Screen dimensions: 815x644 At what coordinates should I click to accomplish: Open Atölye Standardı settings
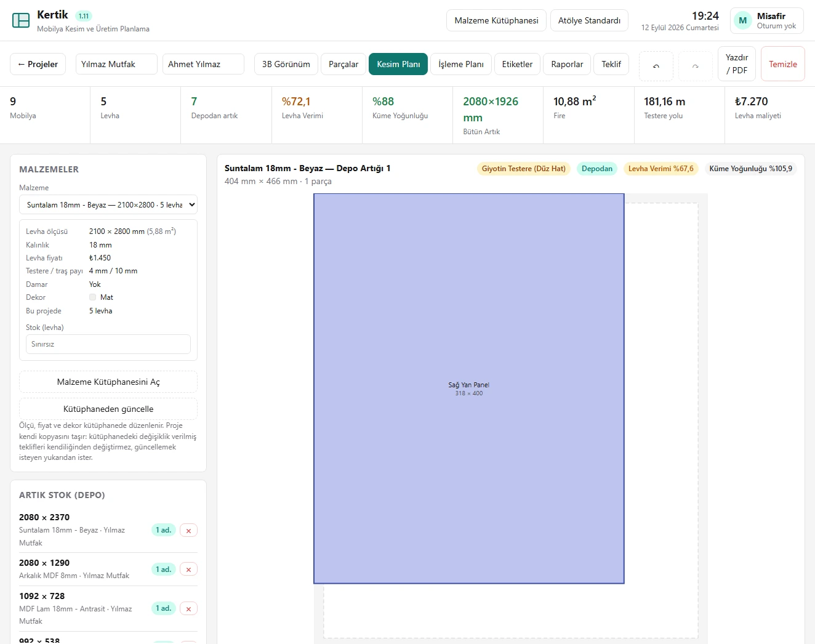(x=589, y=20)
